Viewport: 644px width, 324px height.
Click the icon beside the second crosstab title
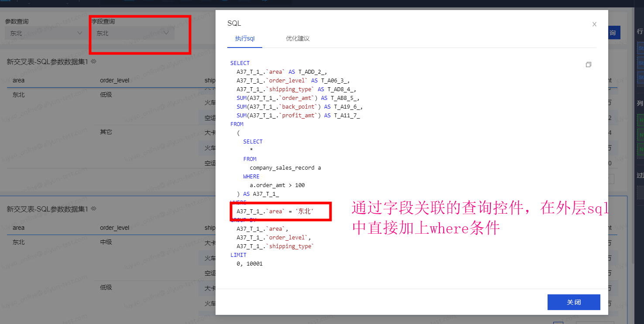pos(93,209)
